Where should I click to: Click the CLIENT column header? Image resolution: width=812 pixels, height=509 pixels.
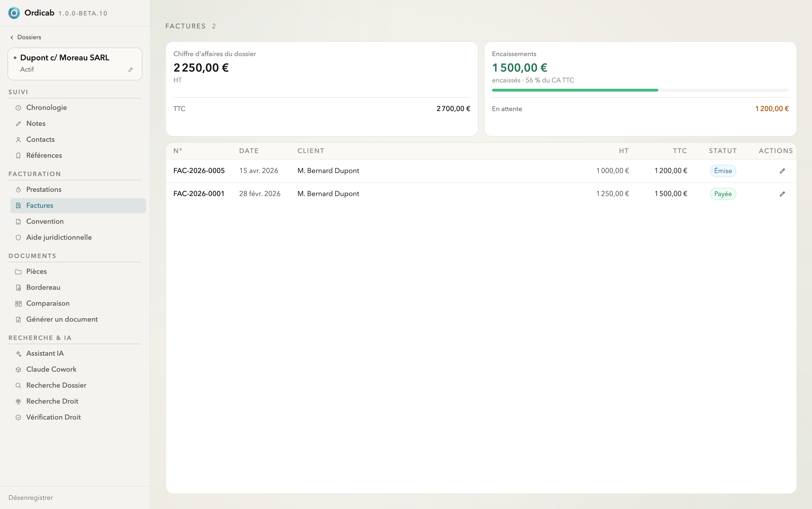[311, 151]
